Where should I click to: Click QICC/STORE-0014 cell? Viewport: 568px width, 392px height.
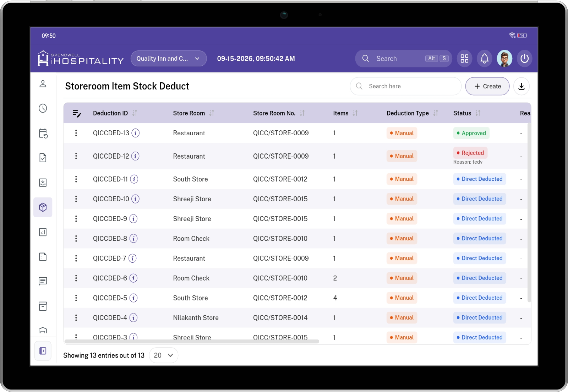[280, 318]
